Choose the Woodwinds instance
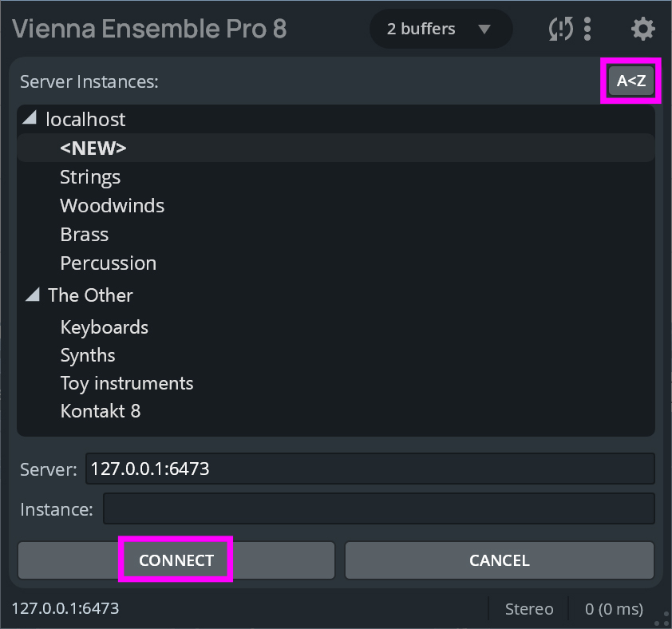This screenshot has width=672, height=629. point(112,205)
